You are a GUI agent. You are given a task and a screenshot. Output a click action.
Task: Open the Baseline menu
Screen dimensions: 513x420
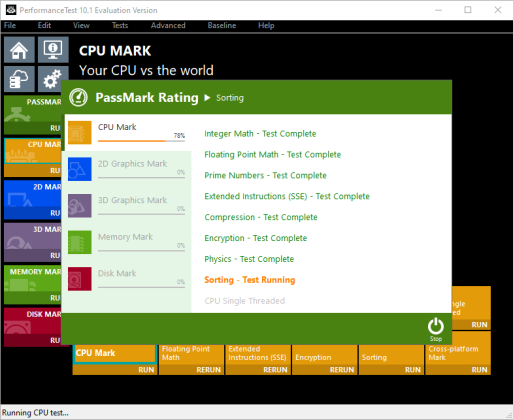point(222,25)
